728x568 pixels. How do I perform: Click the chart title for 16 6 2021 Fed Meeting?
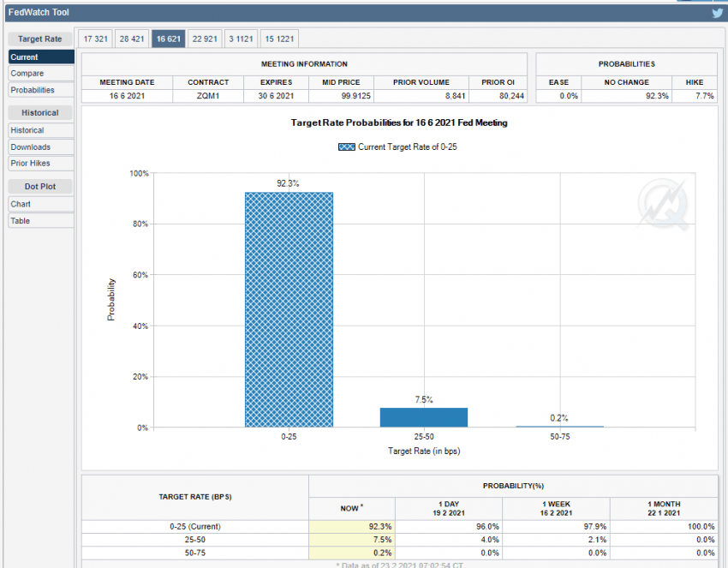[399, 123]
